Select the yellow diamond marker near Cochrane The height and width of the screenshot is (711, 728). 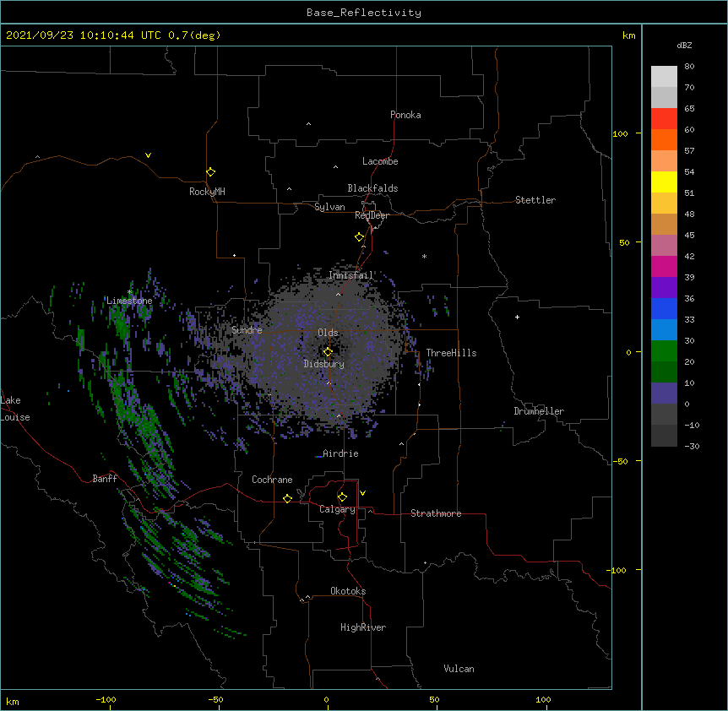point(287,498)
